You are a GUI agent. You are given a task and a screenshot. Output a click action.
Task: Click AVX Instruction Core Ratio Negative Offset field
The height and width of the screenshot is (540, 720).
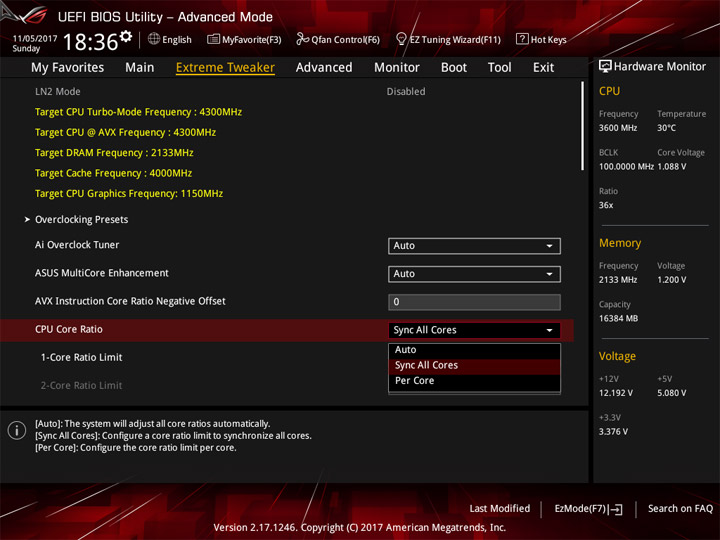tap(474, 302)
